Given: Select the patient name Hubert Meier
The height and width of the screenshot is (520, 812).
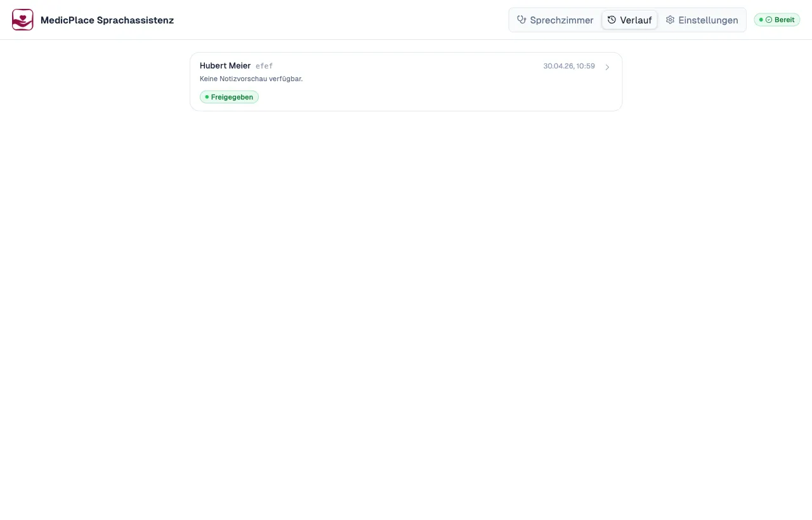Looking at the screenshot, I should tap(225, 66).
